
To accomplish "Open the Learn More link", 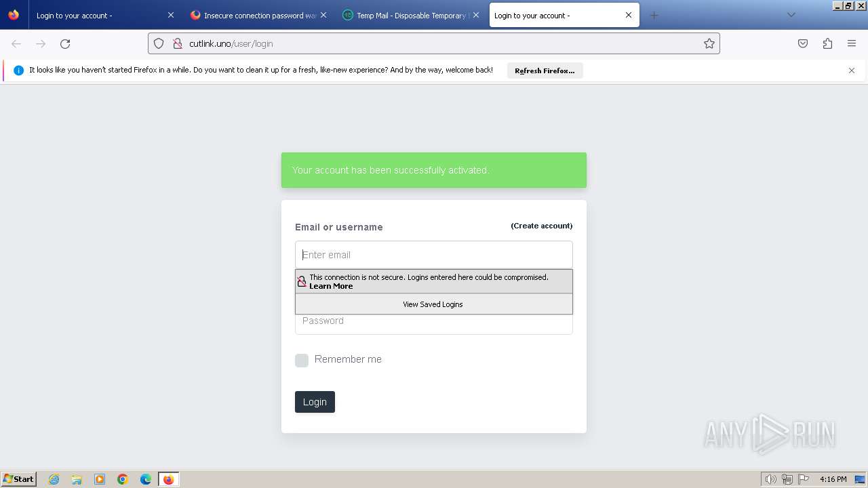I will 331,286.
